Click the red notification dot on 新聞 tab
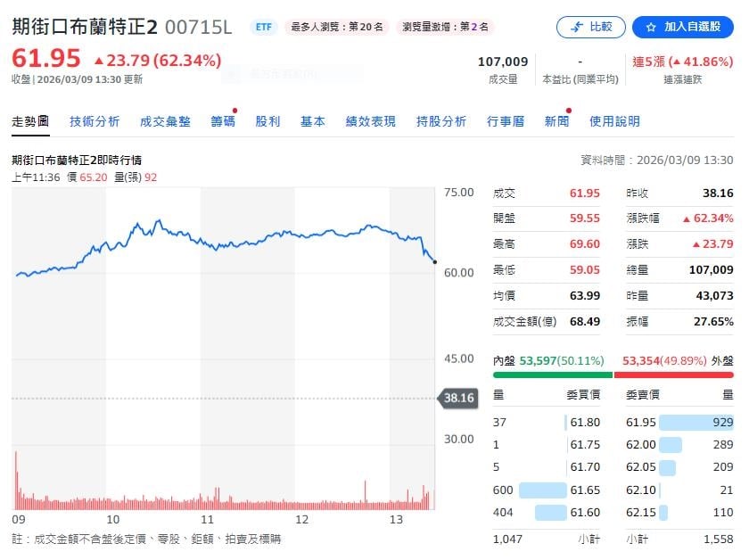Screen dimensions: 749x560 [x=568, y=111]
